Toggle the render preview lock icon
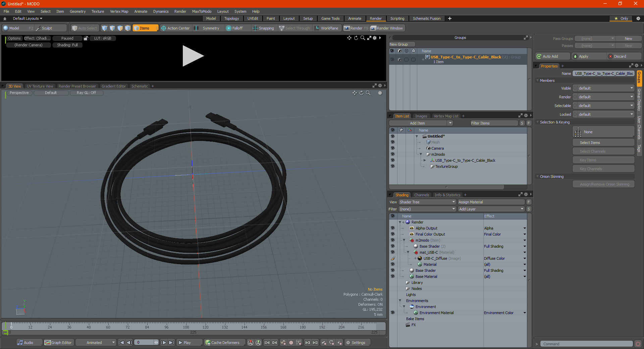Image resolution: width=644 pixels, height=349 pixels. [x=86, y=38]
